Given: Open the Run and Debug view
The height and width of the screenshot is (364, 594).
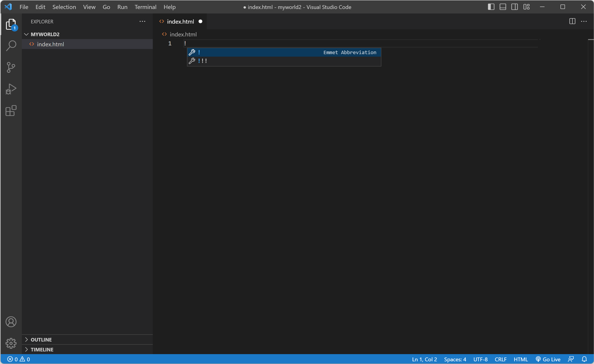Looking at the screenshot, I should pos(11,89).
